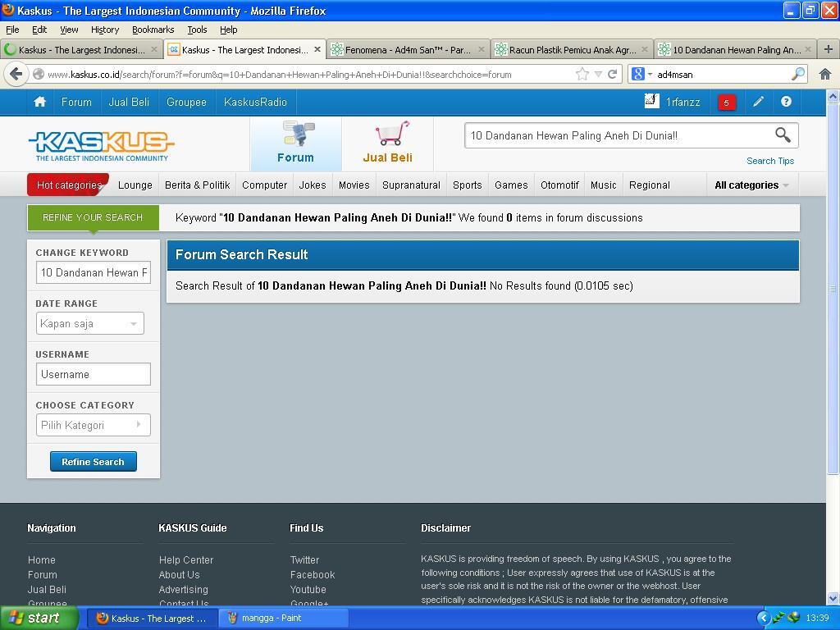
Task: Close the active Kaskus search tab
Action: 317,49
